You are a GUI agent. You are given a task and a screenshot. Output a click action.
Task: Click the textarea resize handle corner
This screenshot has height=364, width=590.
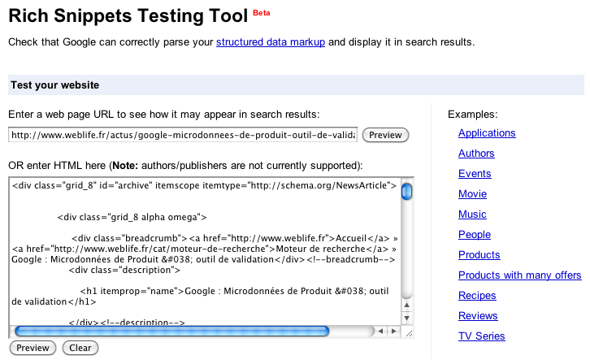[408, 332]
